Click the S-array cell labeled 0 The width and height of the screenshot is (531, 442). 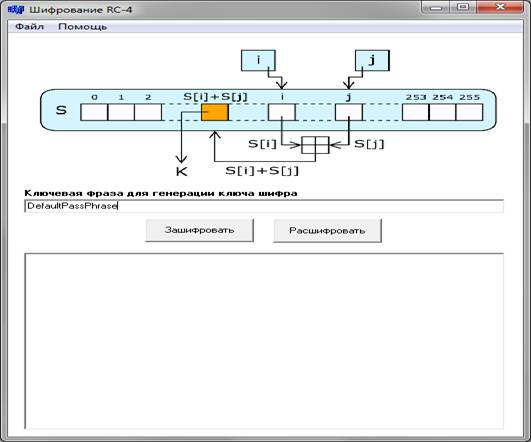coord(94,112)
